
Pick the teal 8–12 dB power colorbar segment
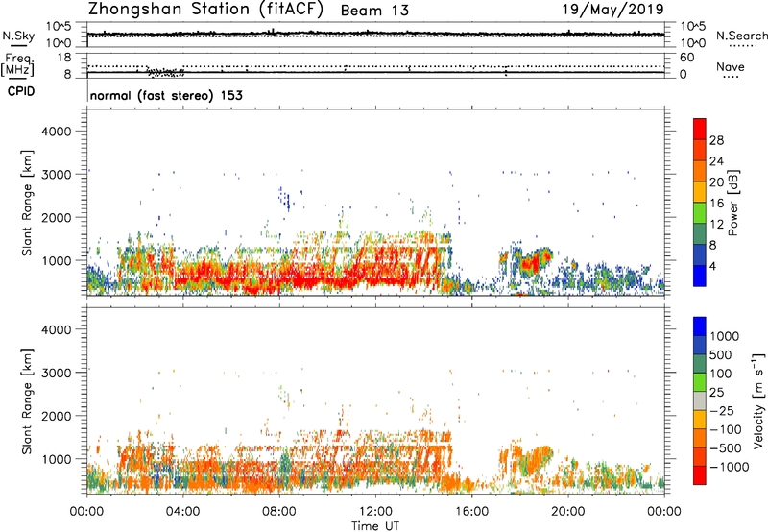pos(700,234)
